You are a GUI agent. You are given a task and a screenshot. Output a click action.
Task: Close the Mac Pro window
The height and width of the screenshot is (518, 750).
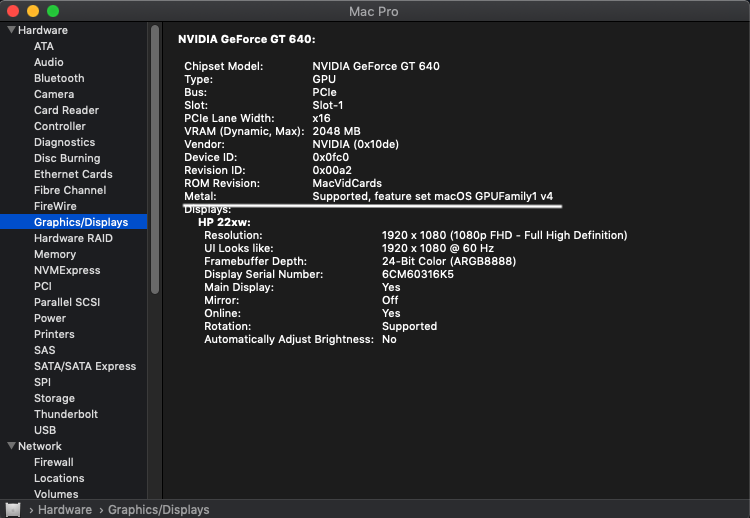(x=13, y=11)
